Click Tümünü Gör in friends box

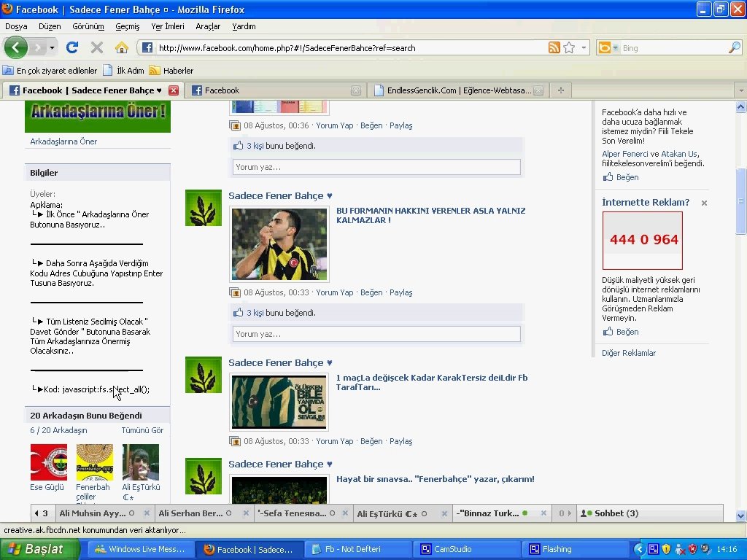142,430
